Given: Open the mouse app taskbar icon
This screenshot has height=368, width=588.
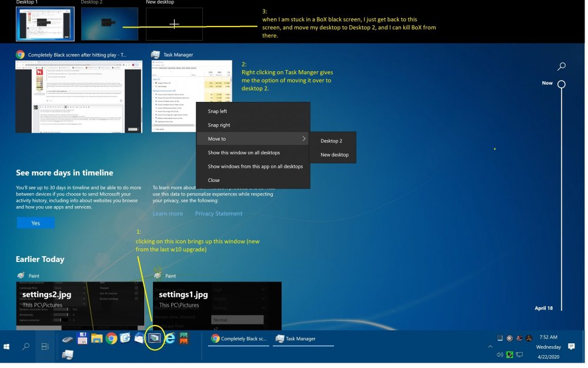Looking at the screenshot, I should 68,341.
